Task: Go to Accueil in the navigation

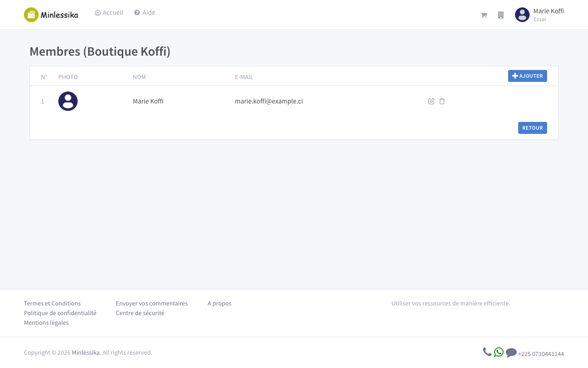Action: click(109, 12)
